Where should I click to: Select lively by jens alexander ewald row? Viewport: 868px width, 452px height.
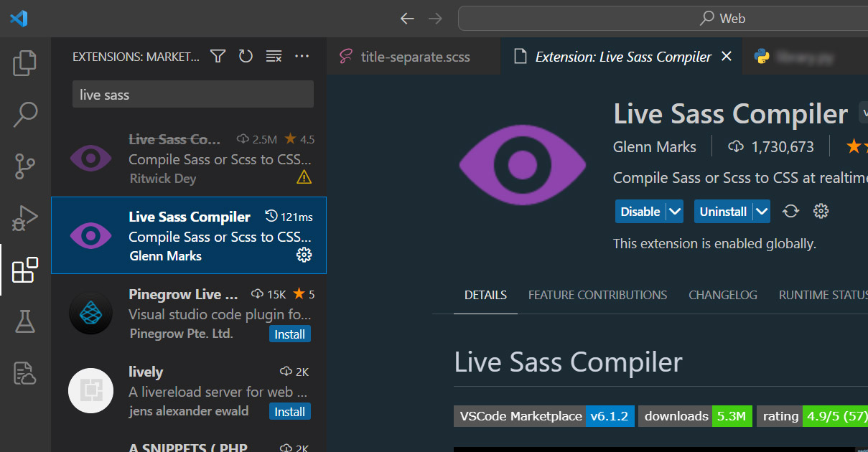click(x=189, y=391)
